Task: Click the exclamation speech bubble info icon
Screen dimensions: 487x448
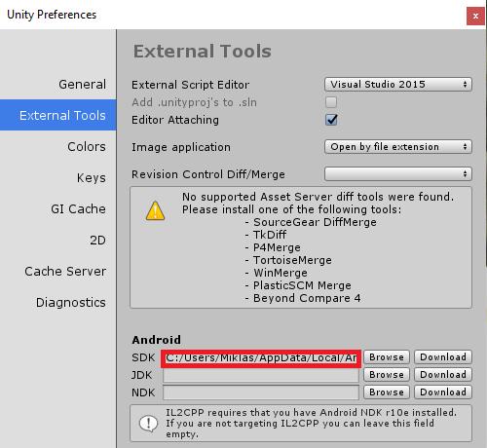Action: pos(148,424)
